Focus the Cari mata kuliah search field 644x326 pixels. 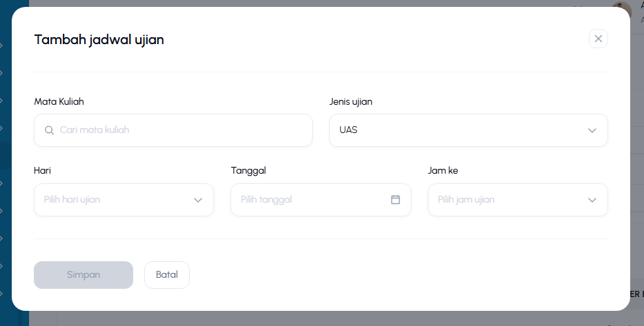pyautogui.click(x=173, y=130)
